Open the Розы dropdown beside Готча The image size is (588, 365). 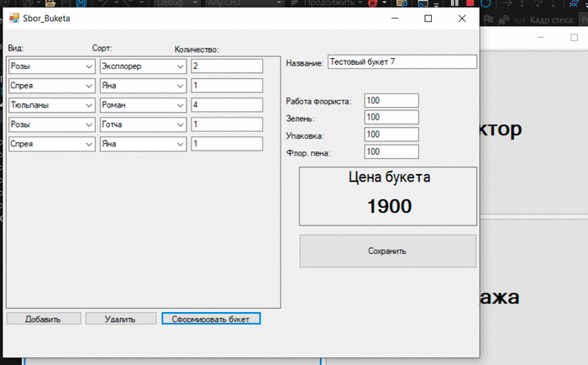click(x=52, y=124)
